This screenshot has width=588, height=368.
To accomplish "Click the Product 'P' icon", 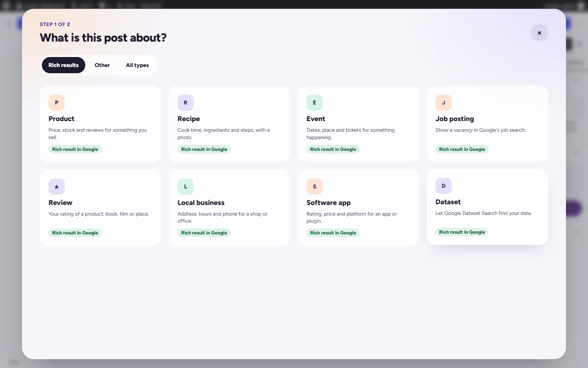I will click(x=57, y=103).
